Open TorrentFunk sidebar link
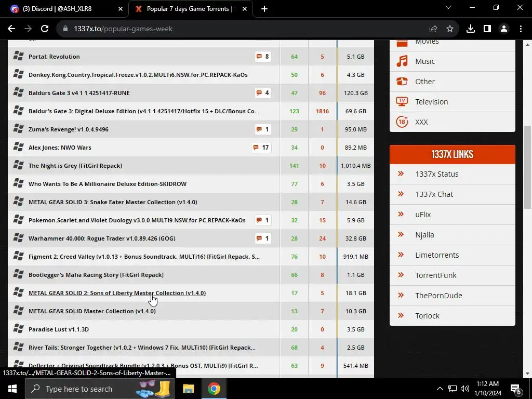Viewport: 532px width, 399px height. [x=436, y=275]
